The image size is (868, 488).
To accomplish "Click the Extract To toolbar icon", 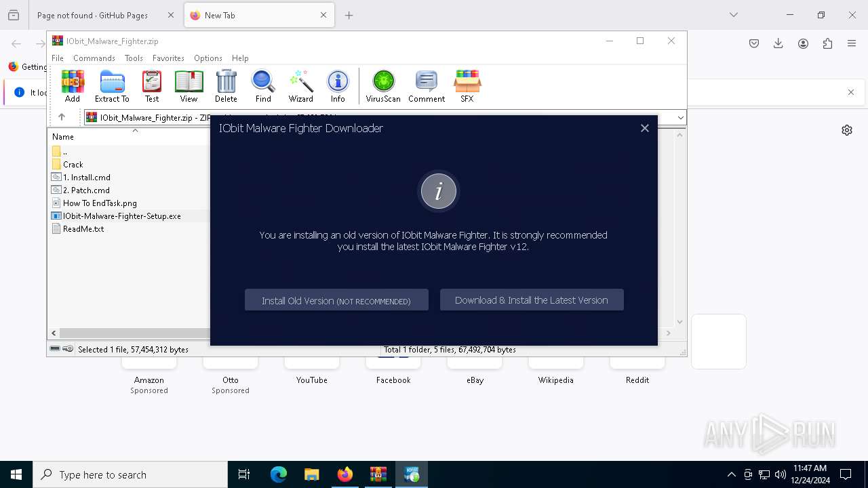I will point(112,86).
